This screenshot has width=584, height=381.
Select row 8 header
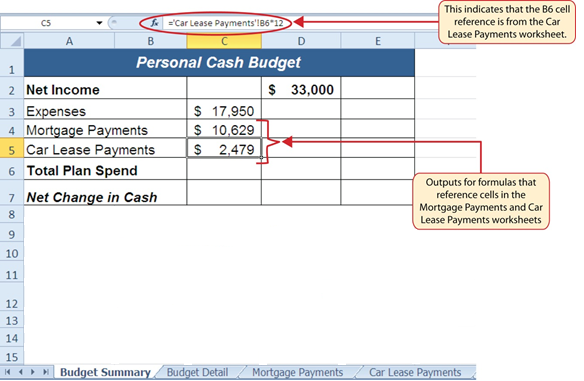(x=12, y=214)
